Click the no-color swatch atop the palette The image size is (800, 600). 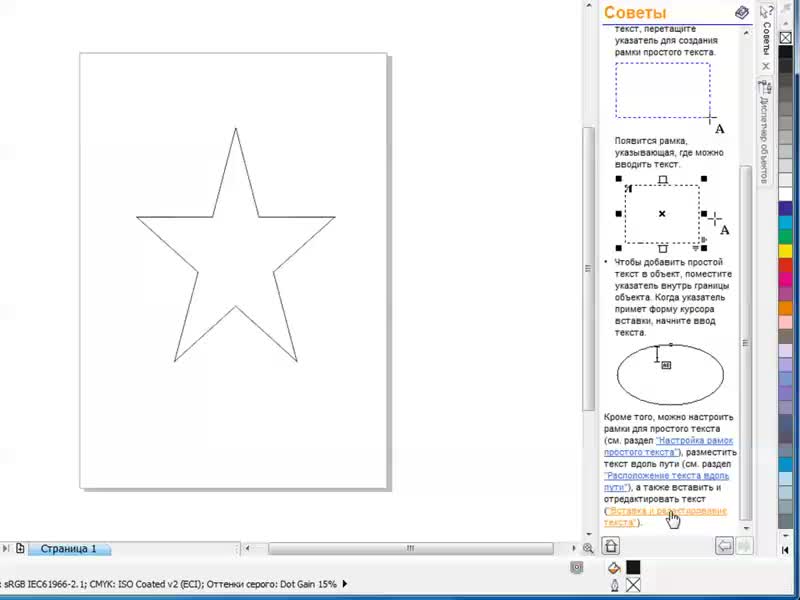pos(786,38)
